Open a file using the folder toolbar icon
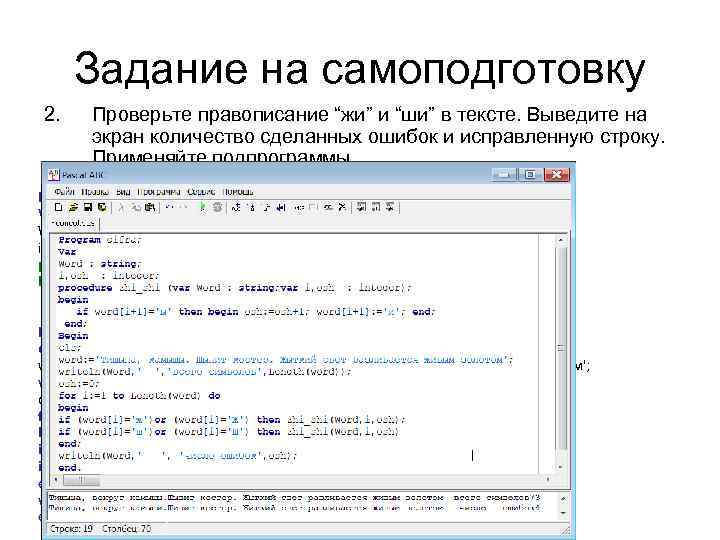Image resolution: width=720 pixels, height=540 pixels. click(73, 208)
